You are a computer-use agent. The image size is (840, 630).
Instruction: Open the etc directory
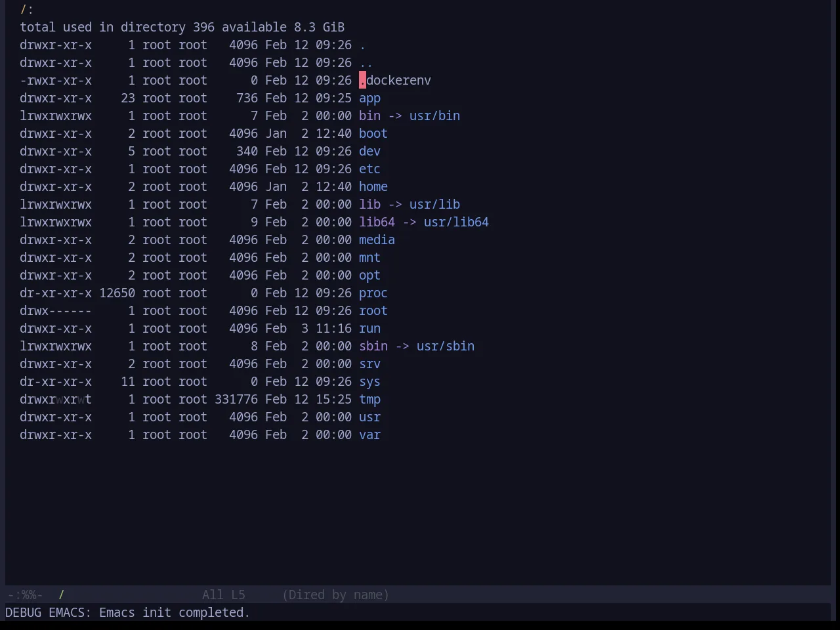[x=369, y=169]
